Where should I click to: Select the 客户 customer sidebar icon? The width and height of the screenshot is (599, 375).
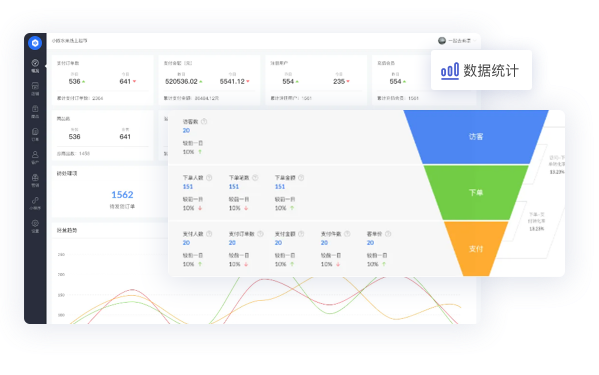(x=35, y=157)
